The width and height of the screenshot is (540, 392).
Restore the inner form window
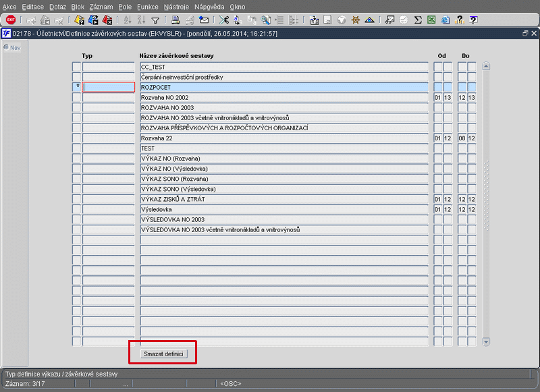(x=525, y=33)
